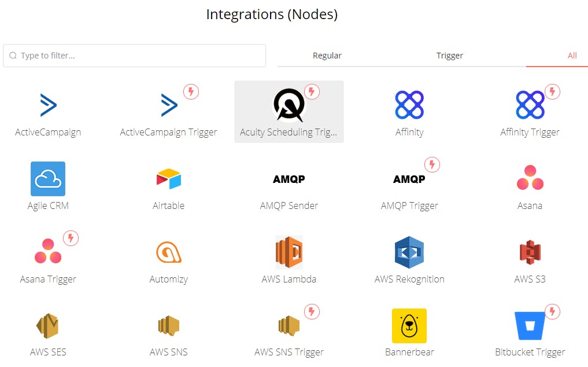Click the AWS Rekognition node icon
This screenshot has width=588, height=367.
pos(409,252)
